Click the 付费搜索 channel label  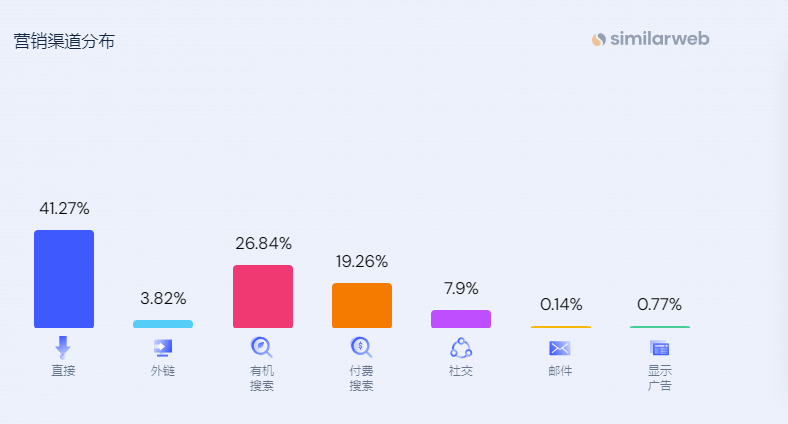[x=361, y=378]
